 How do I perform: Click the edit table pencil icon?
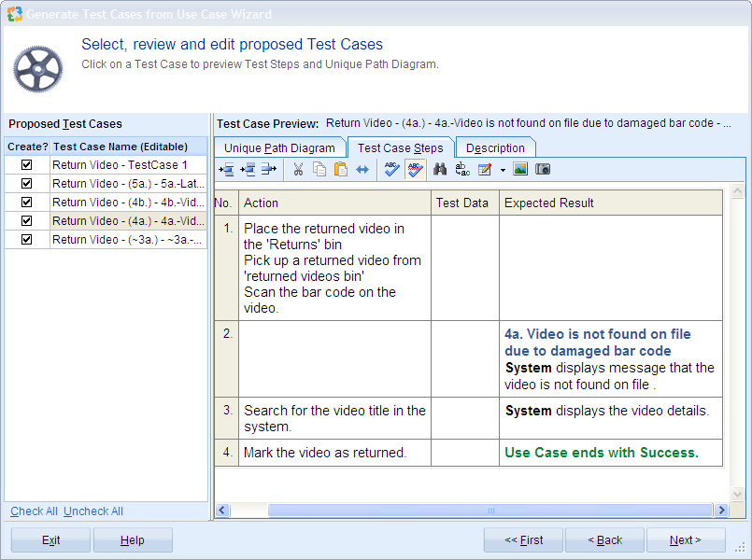(485, 169)
